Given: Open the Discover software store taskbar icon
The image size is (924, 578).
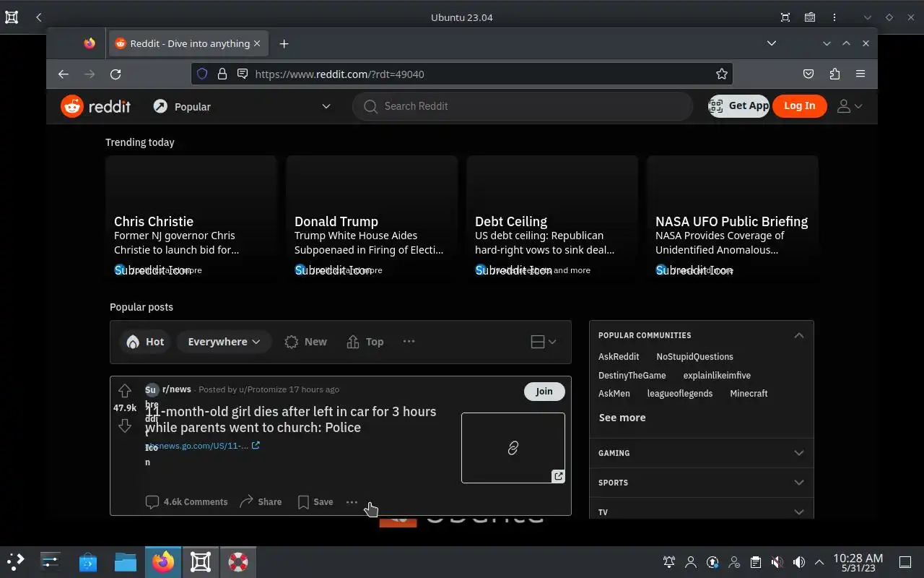Looking at the screenshot, I should click(x=88, y=561).
